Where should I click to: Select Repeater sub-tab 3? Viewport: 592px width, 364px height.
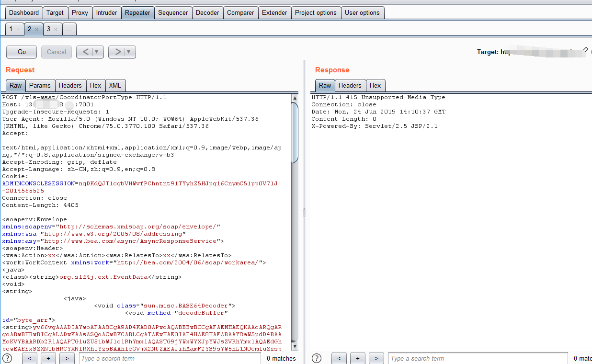[48, 29]
